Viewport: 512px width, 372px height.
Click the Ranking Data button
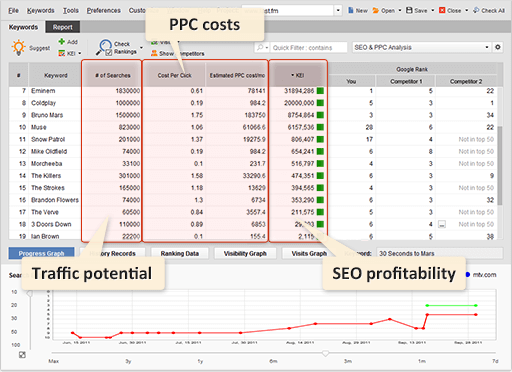click(180, 253)
